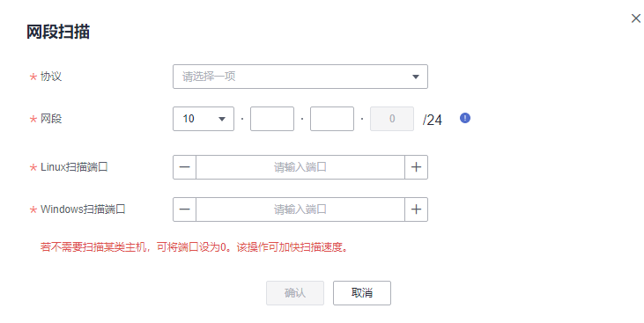Click the /24 subnet mask text
The image size is (644, 323).
[432, 120]
